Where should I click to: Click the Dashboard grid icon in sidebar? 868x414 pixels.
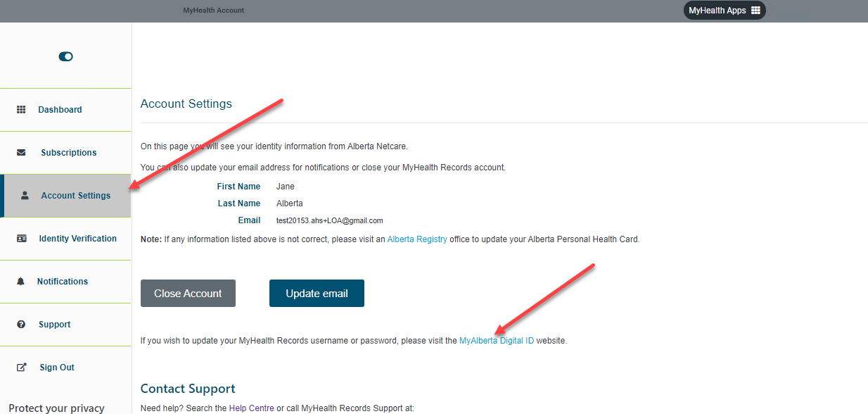[x=21, y=110]
